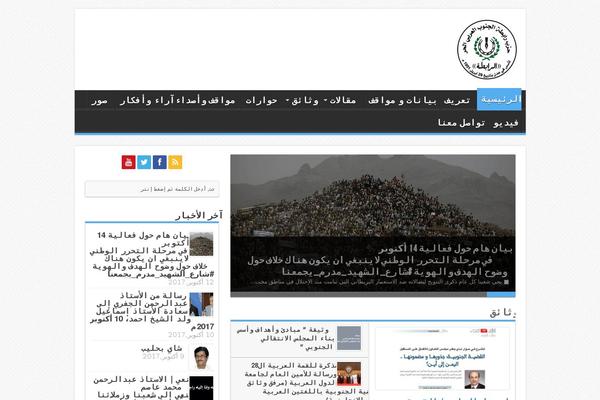Open the RSS feed icon
600x400 pixels.
click(175, 162)
